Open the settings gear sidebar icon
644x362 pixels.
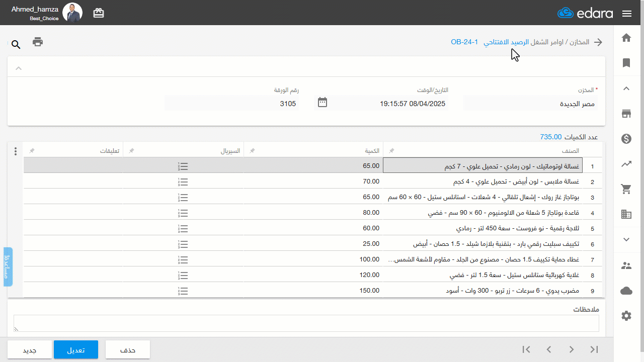point(626,316)
